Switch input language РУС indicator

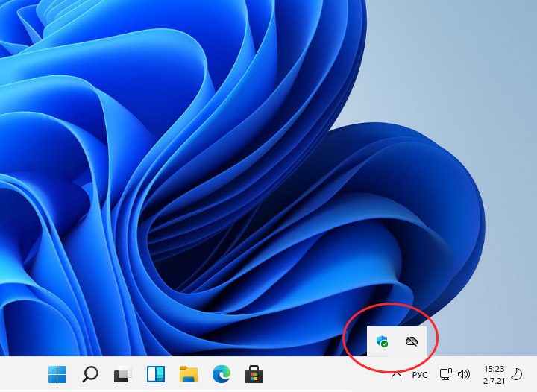coord(420,375)
